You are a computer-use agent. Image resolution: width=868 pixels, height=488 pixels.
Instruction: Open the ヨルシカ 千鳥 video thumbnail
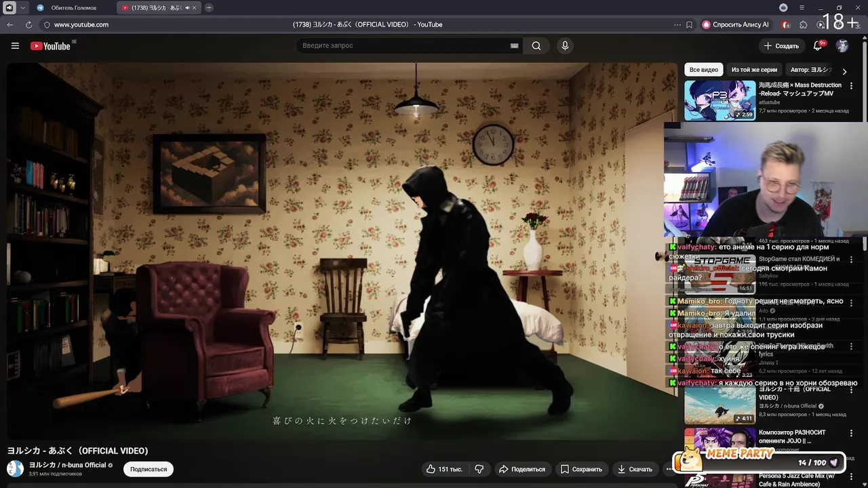(719, 405)
